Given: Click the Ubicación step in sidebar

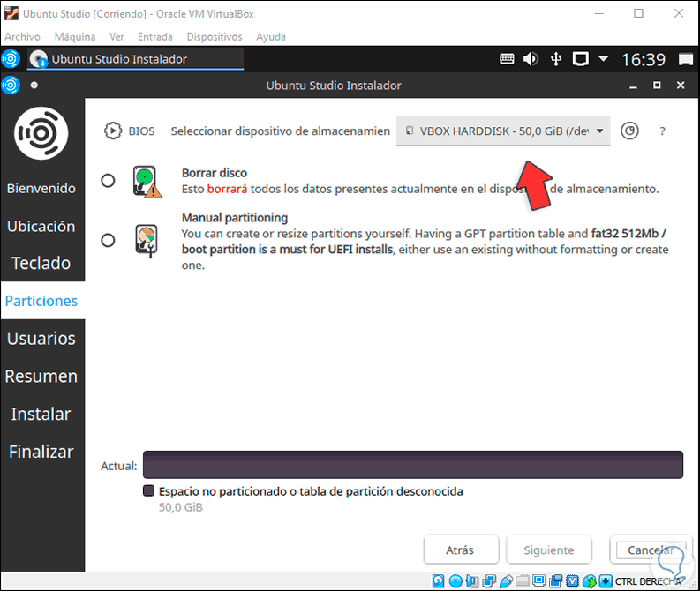Looking at the screenshot, I should tap(41, 226).
